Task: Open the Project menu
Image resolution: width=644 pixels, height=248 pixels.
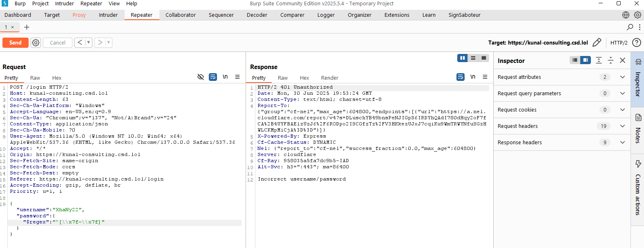Action: (x=40, y=3)
